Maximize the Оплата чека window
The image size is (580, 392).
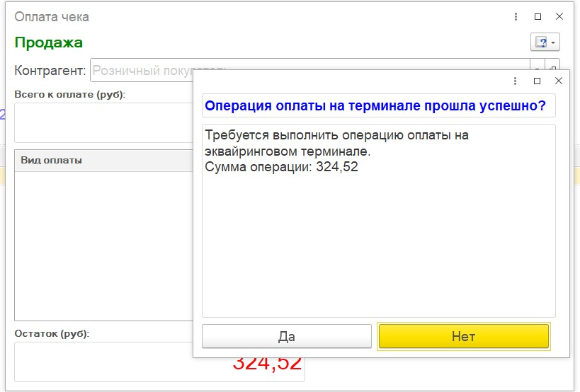(x=538, y=16)
